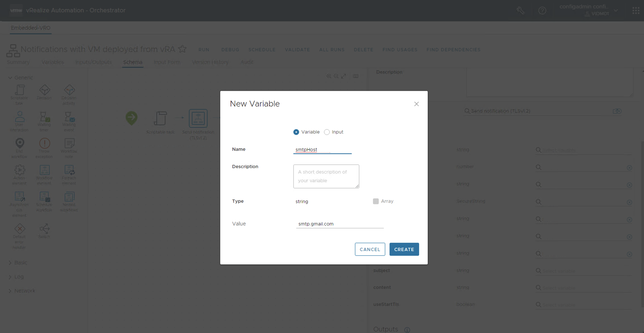The height and width of the screenshot is (333, 644).
Task: Click the CREATE button
Action: [x=404, y=249]
